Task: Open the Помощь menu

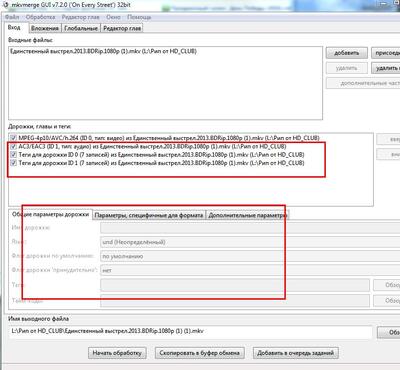Action: click(139, 17)
